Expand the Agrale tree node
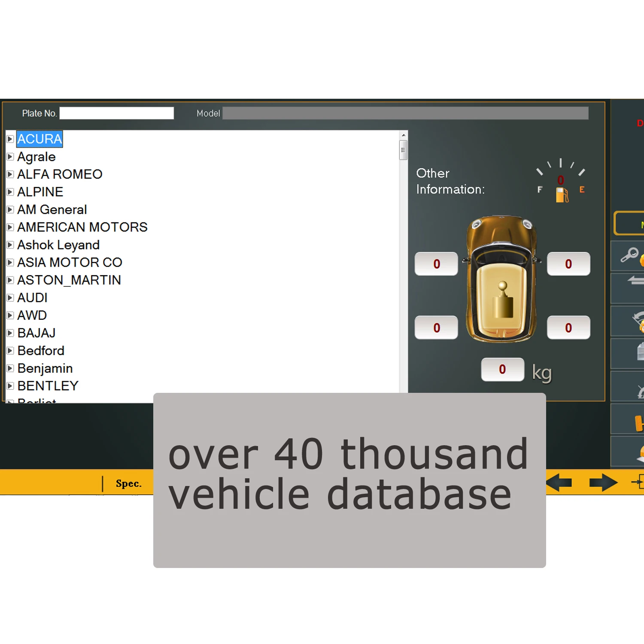This screenshot has height=644, width=644. (10, 157)
